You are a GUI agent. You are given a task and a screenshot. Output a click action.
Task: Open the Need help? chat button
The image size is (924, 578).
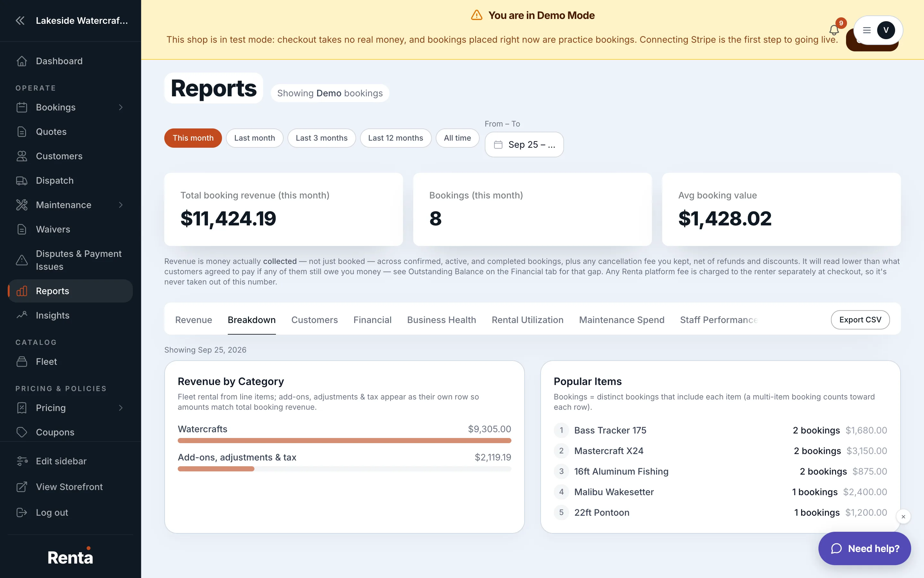tap(864, 548)
